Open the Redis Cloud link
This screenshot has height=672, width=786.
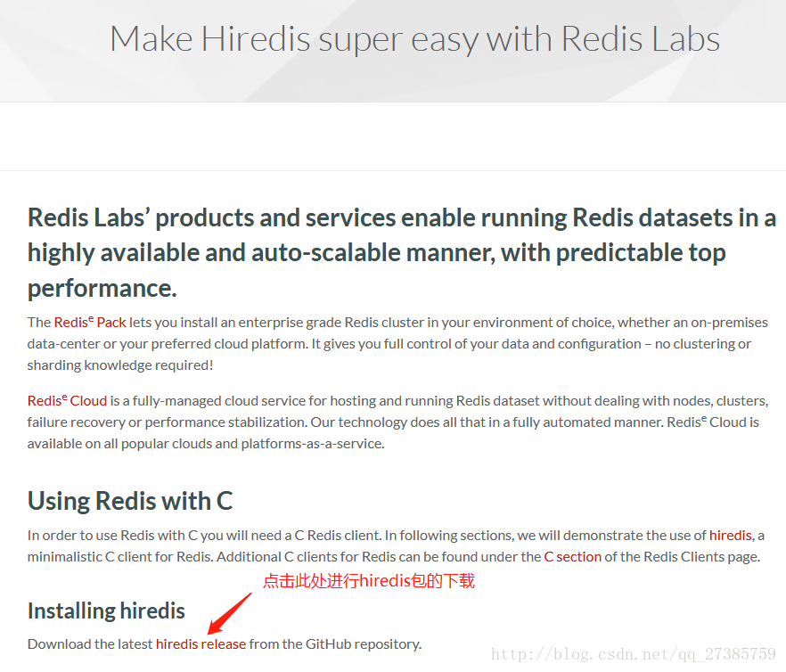coord(67,401)
